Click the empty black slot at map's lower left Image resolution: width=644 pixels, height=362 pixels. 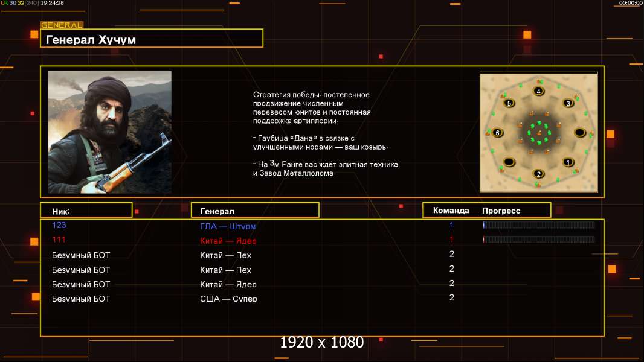(x=509, y=162)
